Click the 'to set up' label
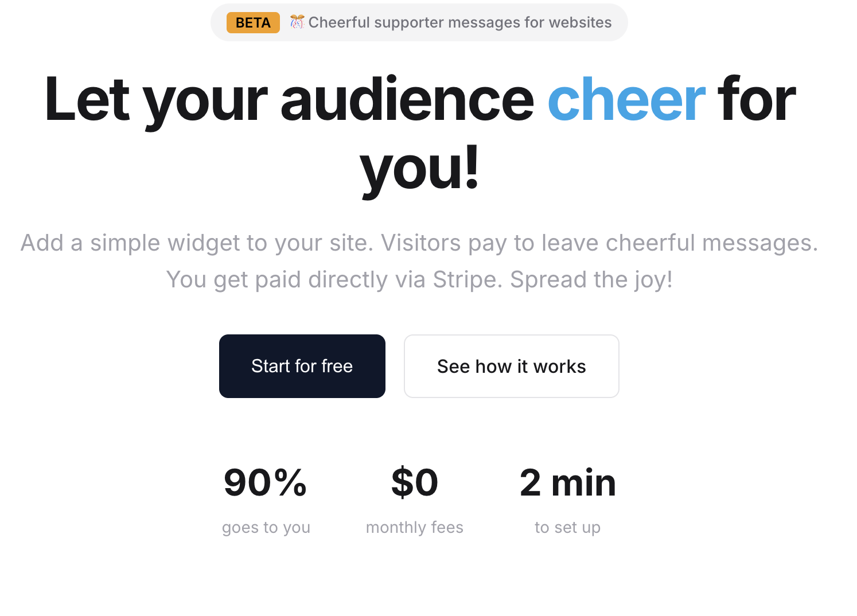The image size is (857, 616). [567, 527]
